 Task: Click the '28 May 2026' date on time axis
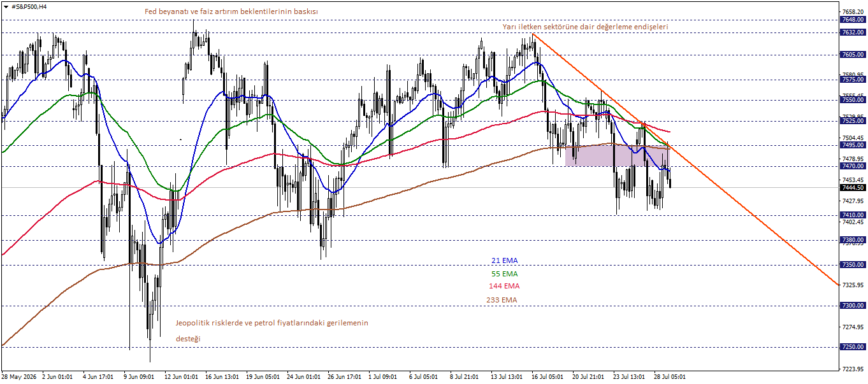[x=19, y=376]
